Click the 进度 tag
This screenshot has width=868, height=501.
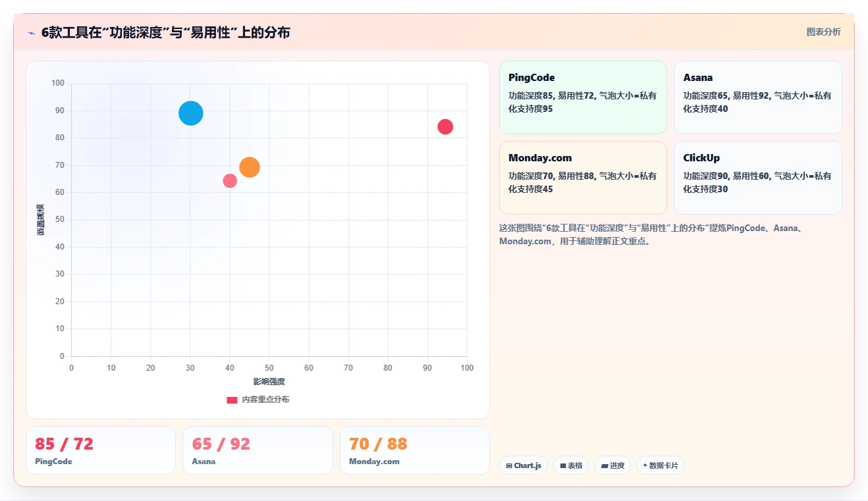click(612, 465)
